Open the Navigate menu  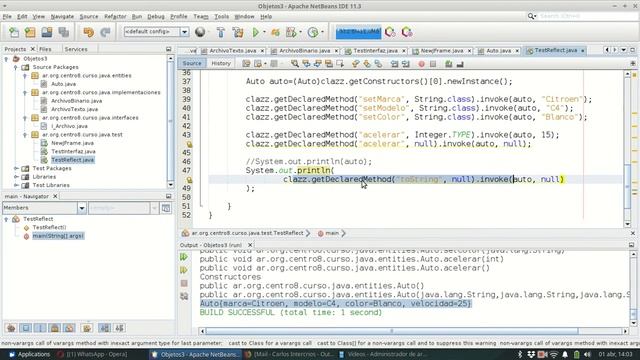coord(62,17)
